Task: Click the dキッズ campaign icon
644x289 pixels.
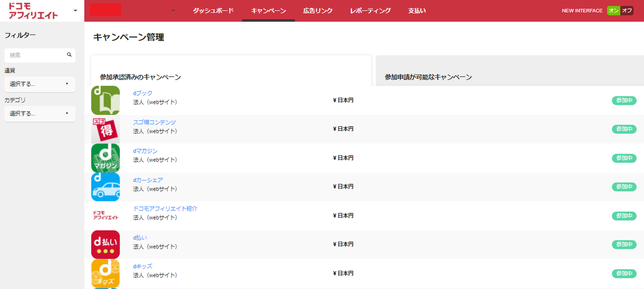Action: coord(105,273)
